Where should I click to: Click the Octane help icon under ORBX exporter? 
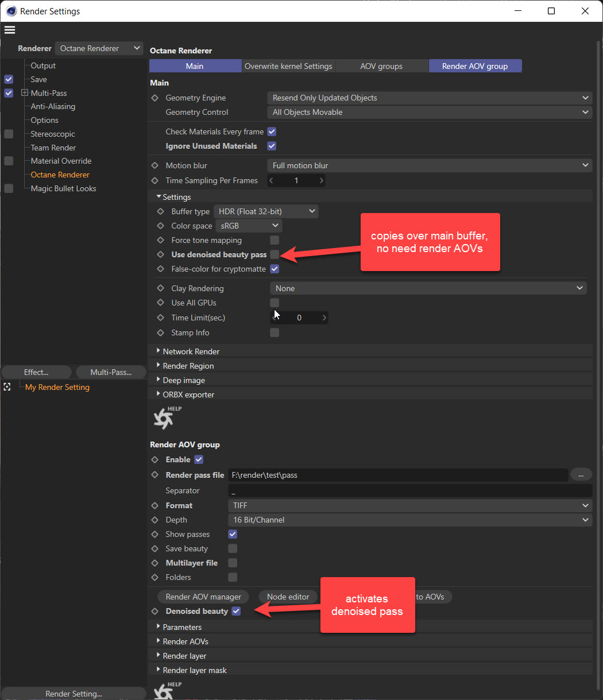point(164,419)
